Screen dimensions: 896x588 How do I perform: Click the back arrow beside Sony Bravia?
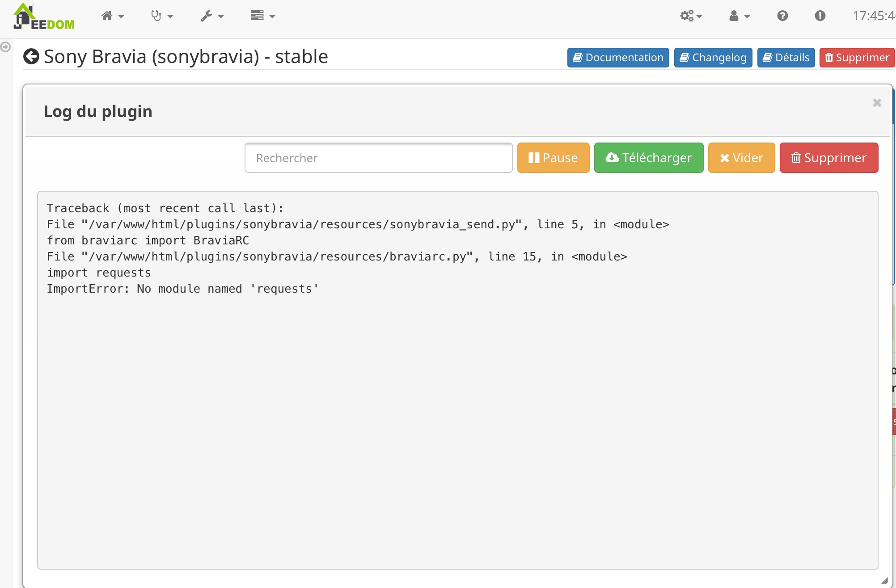31,57
